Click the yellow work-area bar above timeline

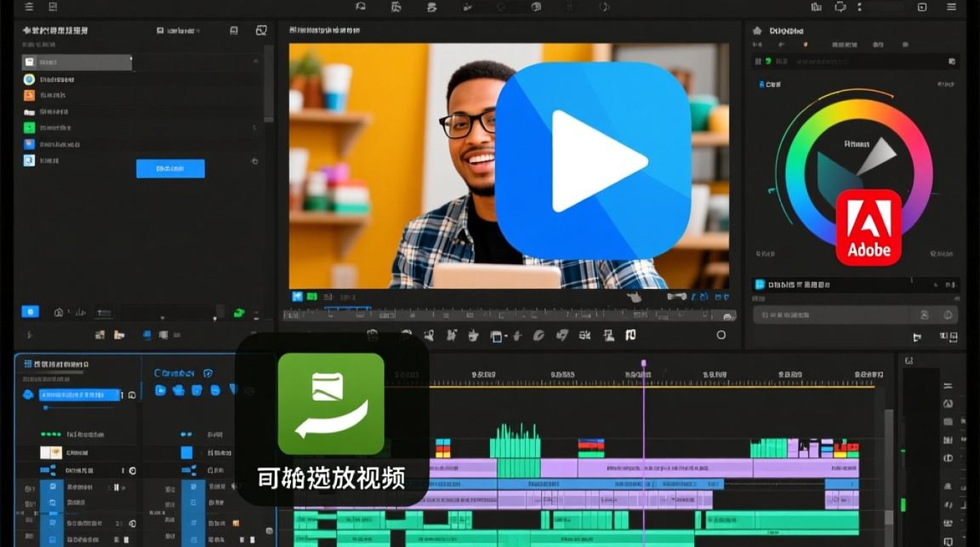tap(651, 387)
